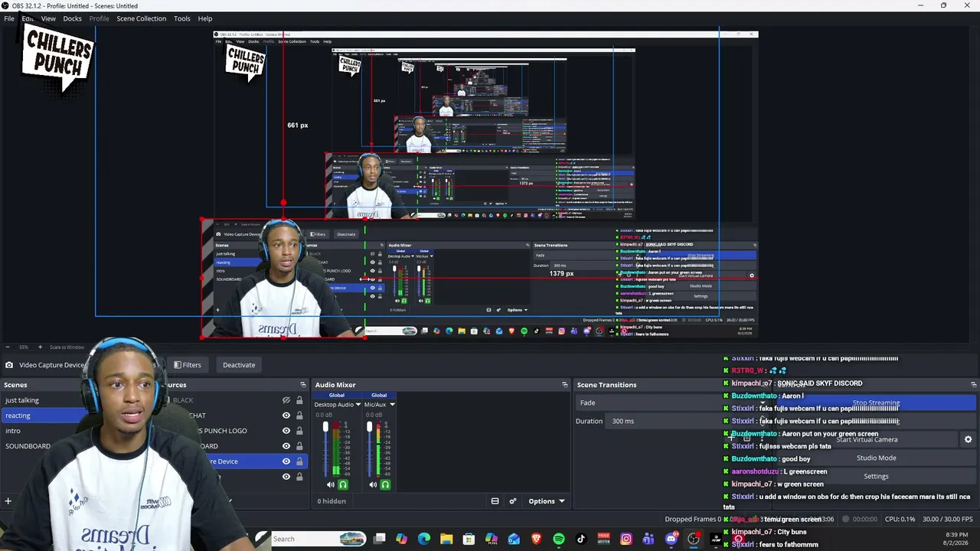This screenshot has width=980, height=551.
Task: Click the Stop Streaming button
Action: click(x=876, y=403)
